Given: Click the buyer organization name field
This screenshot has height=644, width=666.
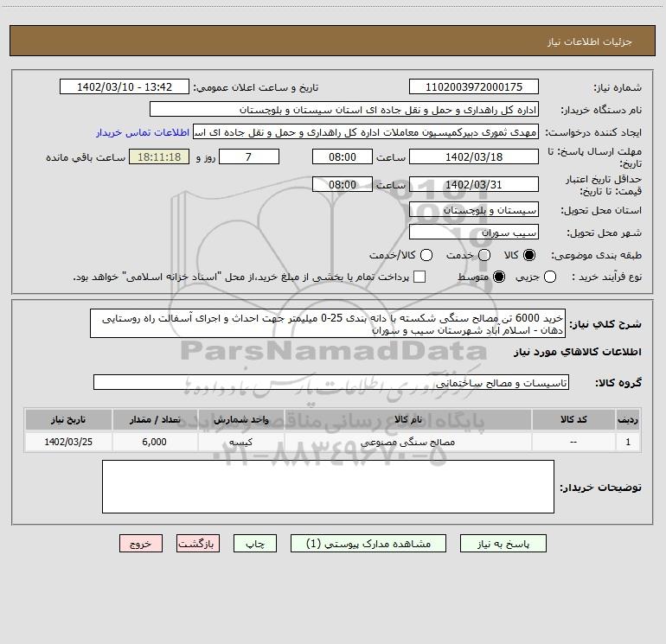Looking at the screenshot, I should point(344,109).
